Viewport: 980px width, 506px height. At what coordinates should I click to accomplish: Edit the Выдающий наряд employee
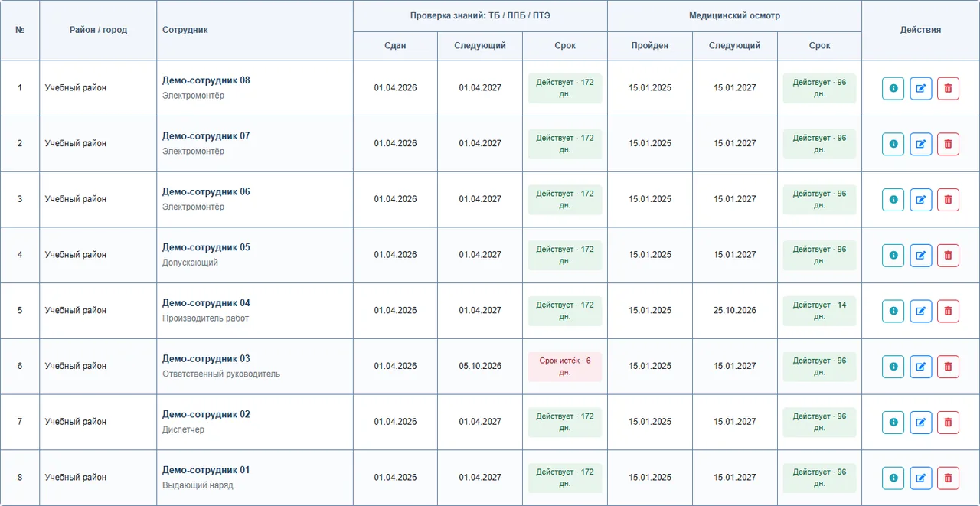pyautogui.click(x=920, y=478)
